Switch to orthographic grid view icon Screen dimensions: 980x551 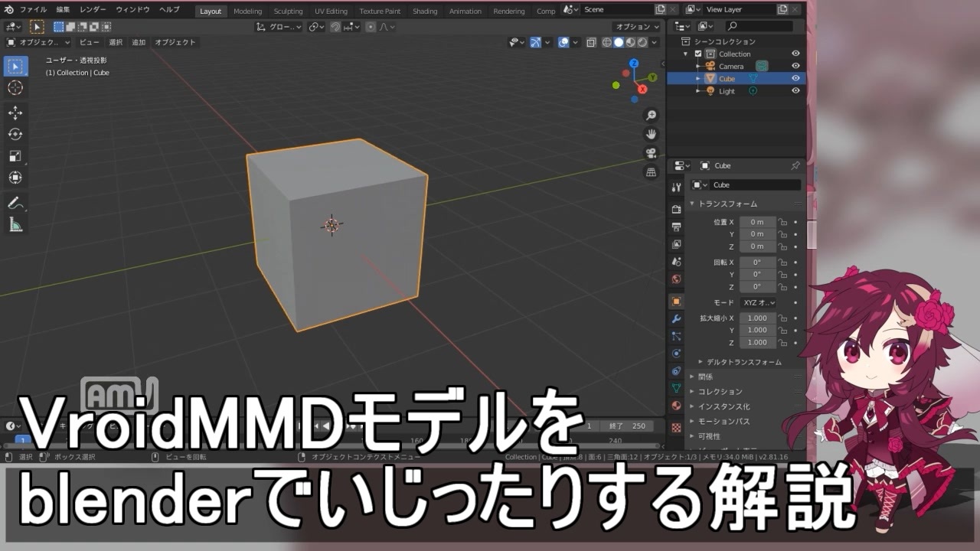(x=651, y=172)
